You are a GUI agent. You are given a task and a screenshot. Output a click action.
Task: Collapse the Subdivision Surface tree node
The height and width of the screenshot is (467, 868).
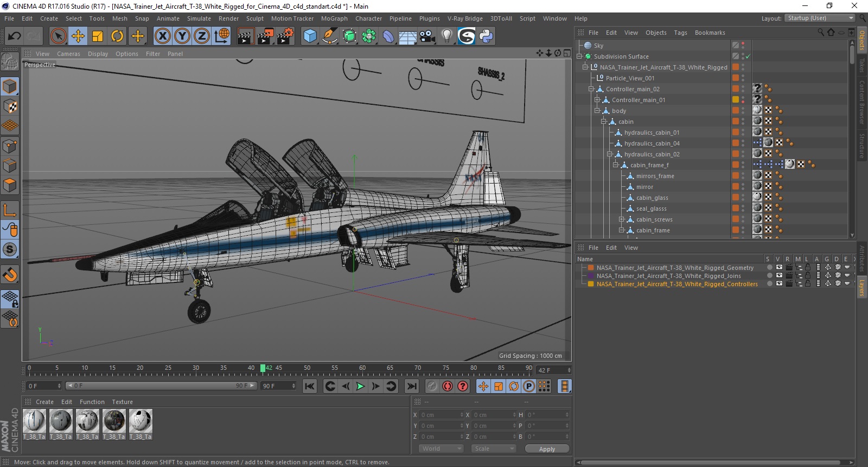(x=579, y=56)
